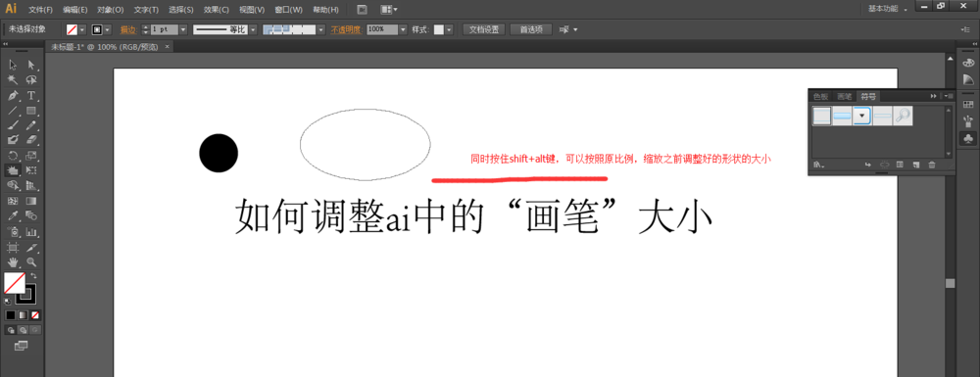The width and height of the screenshot is (980, 377).
Task: Open the fill color dropdown in control bar
Action: pyautogui.click(x=82, y=29)
